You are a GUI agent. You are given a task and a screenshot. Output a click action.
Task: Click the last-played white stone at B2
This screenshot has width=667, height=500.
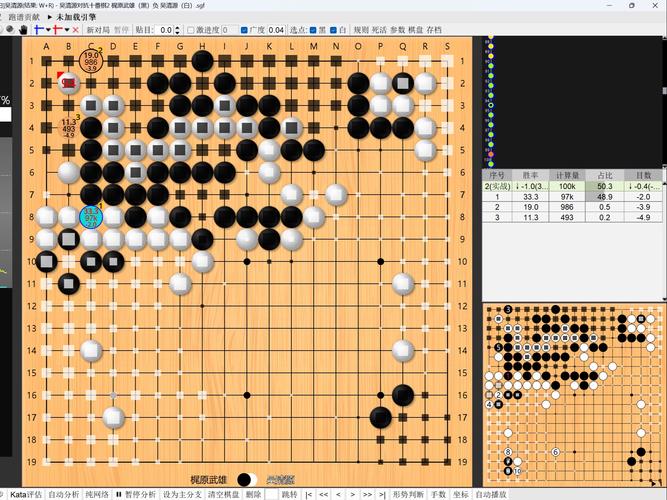(x=68, y=83)
